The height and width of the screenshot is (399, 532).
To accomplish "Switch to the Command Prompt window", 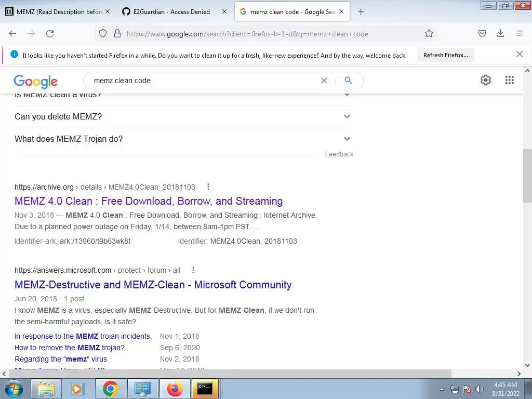I will (x=205, y=389).
